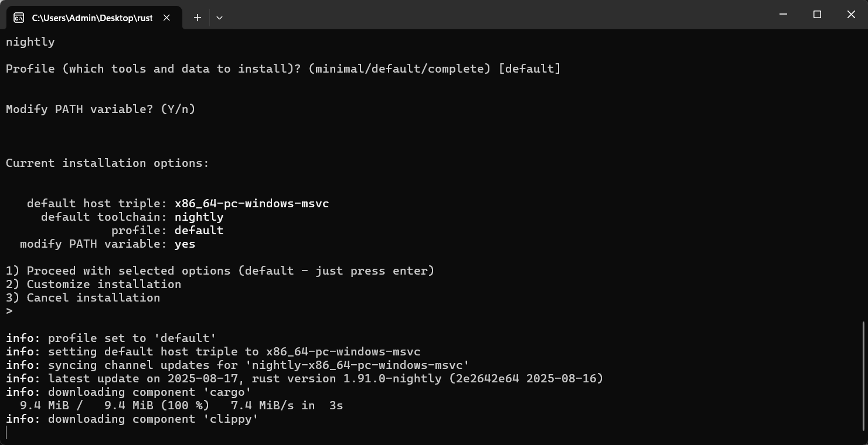The height and width of the screenshot is (445, 868).
Task: Close the rust terminal tab
Action: 166,18
